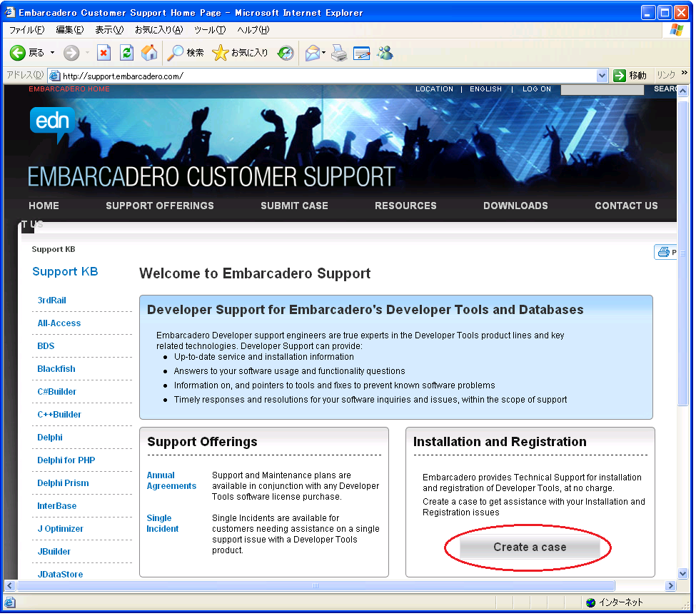The width and height of the screenshot is (696, 616).
Task: Open the CONTACT US navigation item
Action: pyautogui.click(x=626, y=206)
